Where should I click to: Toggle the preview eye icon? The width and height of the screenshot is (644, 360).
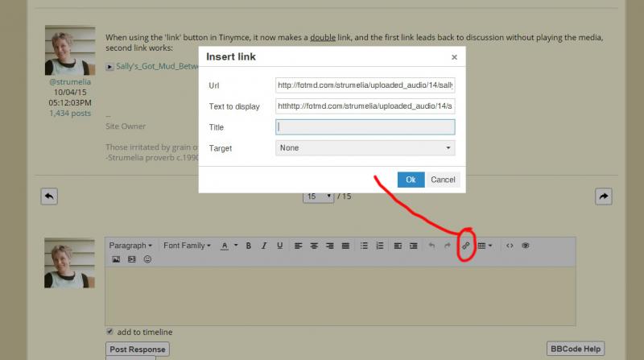click(526, 246)
